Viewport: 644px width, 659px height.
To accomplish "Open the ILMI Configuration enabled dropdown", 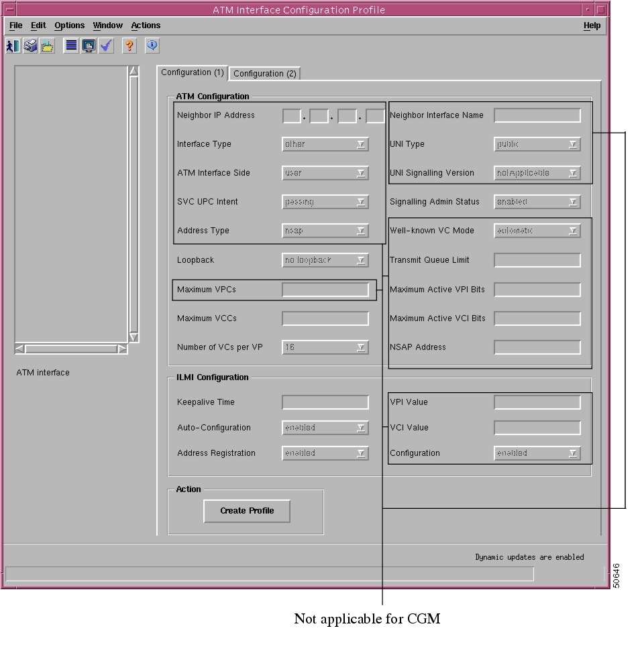I will pos(537,453).
